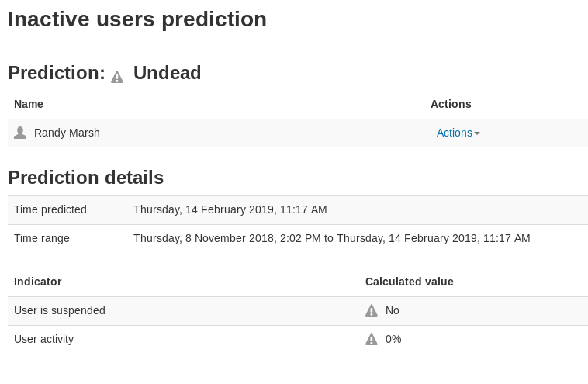Click the User is suspended indicator row
The width and height of the screenshot is (588, 384).
(298, 311)
